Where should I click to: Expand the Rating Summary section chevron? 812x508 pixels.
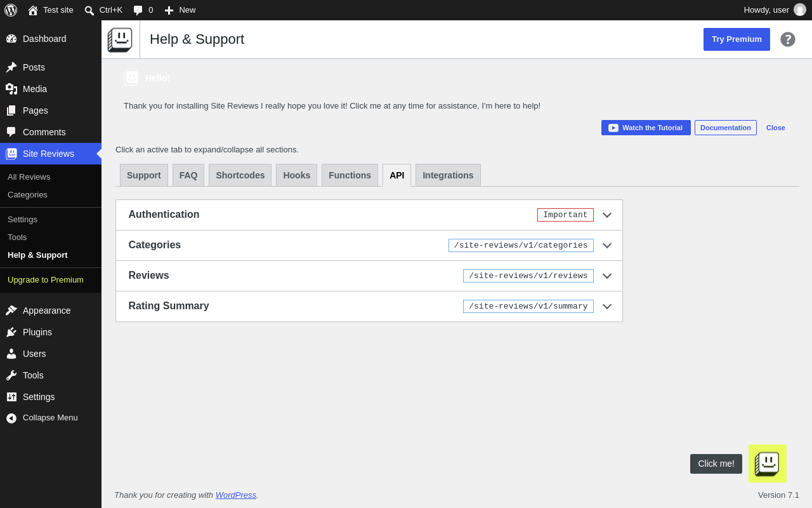[x=607, y=306]
